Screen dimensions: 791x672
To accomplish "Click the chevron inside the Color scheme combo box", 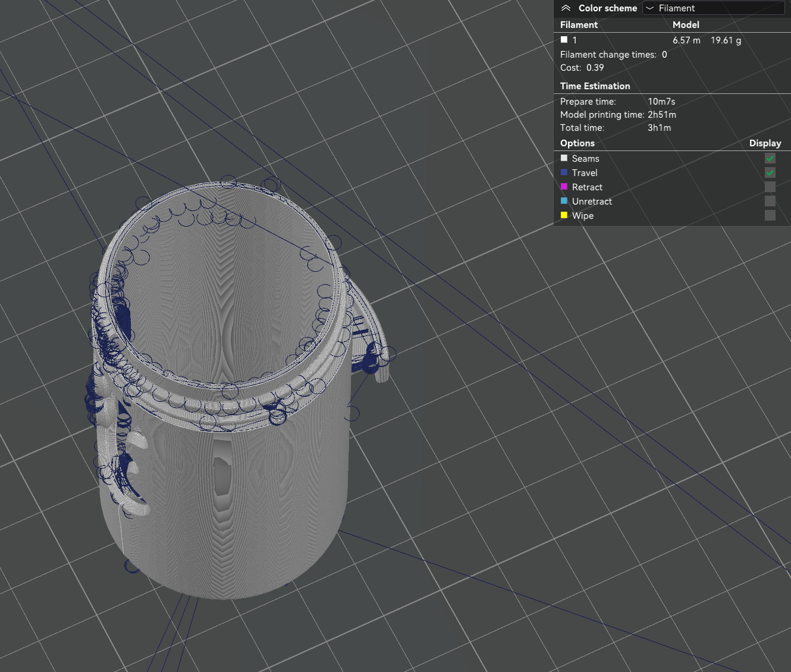I will pyautogui.click(x=649, y=8).
